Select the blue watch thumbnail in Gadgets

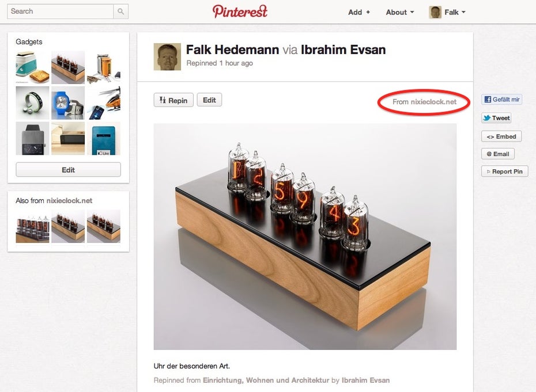(68, 103)
